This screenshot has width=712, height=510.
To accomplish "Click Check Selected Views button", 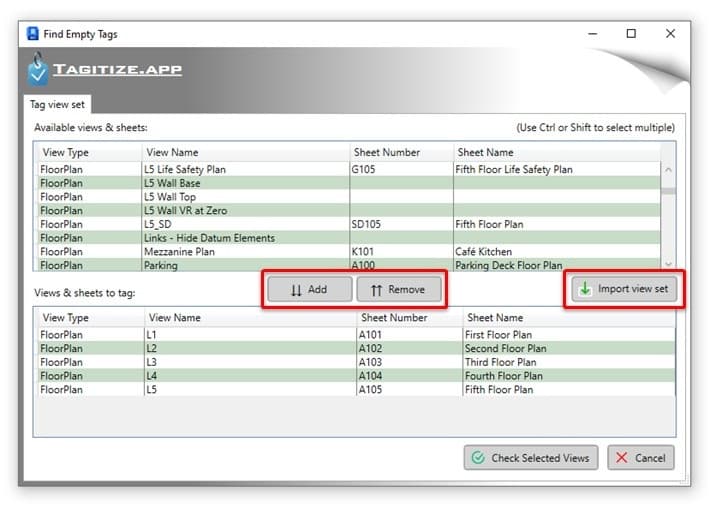I will pos(531,457).
